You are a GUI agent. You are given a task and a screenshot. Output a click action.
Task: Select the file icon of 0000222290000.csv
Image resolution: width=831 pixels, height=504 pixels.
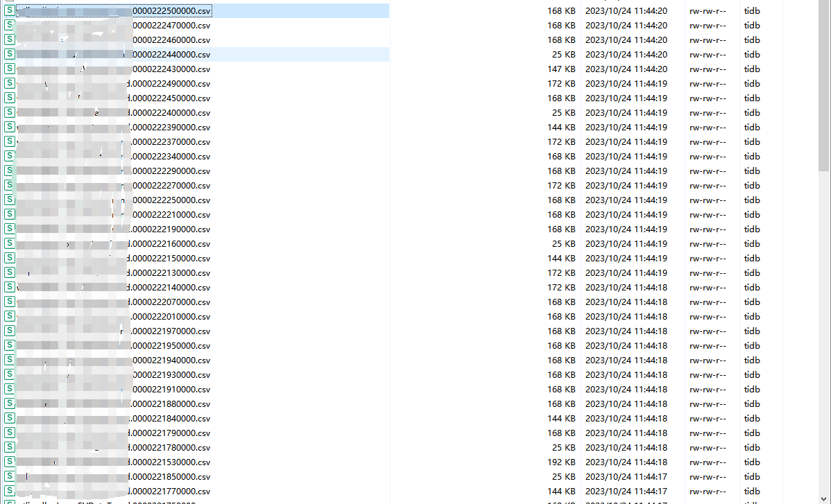pyautogui.click(x=10, y=171)
